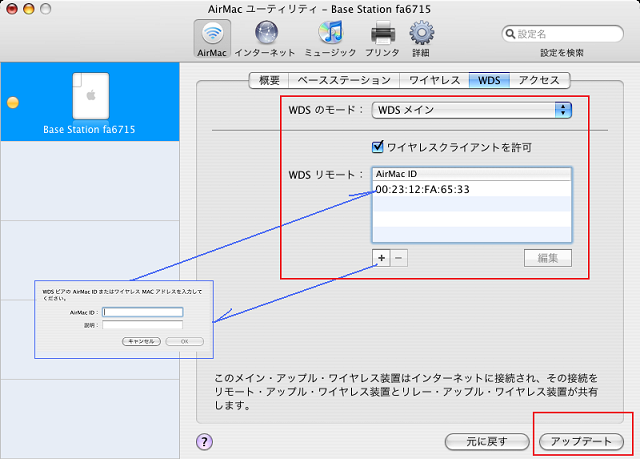This screenshot has height=459, width=640.
Task: Remove WDS remote with minus button
Action: click(x=399, y=258)
